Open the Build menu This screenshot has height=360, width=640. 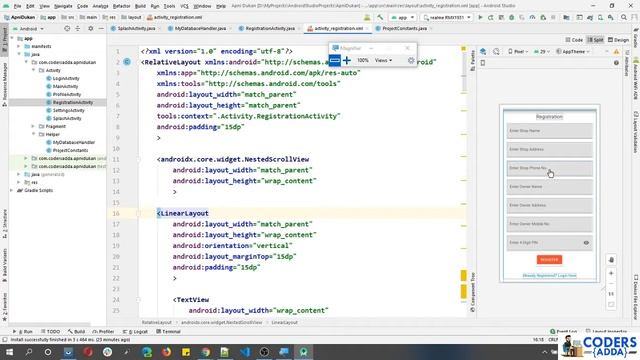pos(140,6)
